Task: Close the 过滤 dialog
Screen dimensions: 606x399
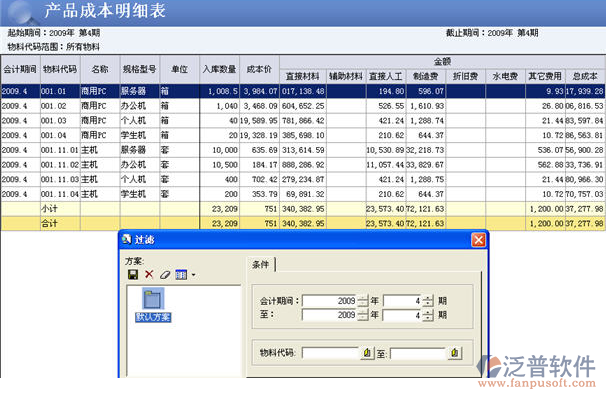Action: [x=478, y=240]
